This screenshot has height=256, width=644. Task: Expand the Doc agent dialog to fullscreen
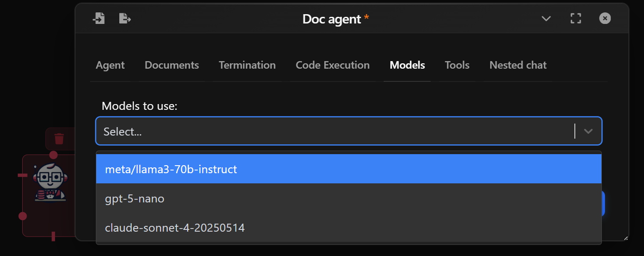576,18
